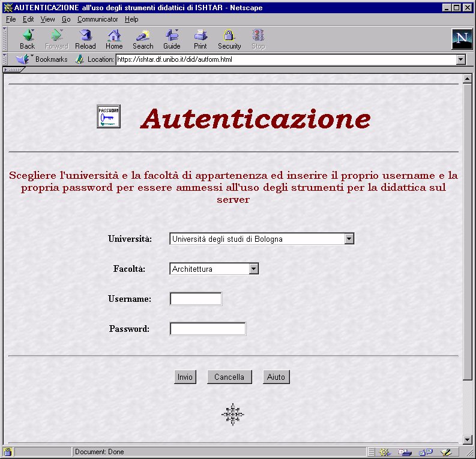Minimize the Netscape window
Image resolution: width=476 pixels, height=459 pixels.
[x=447, y=8]
